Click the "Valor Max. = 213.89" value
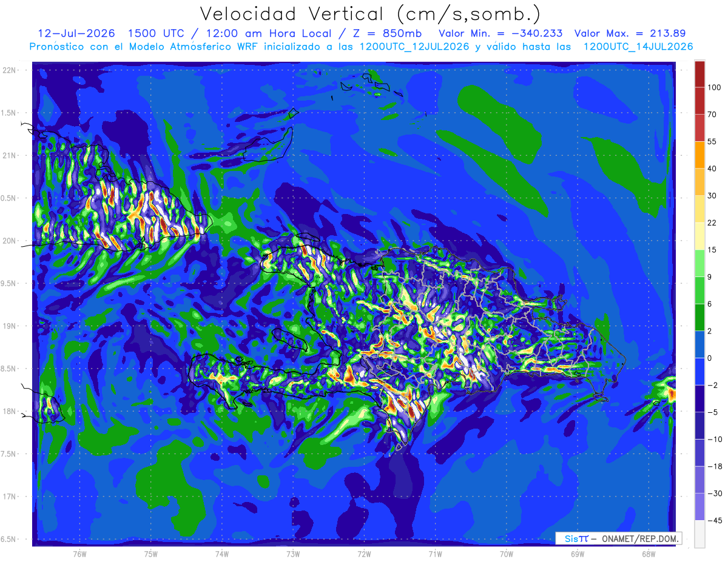 tap(630, 33)
